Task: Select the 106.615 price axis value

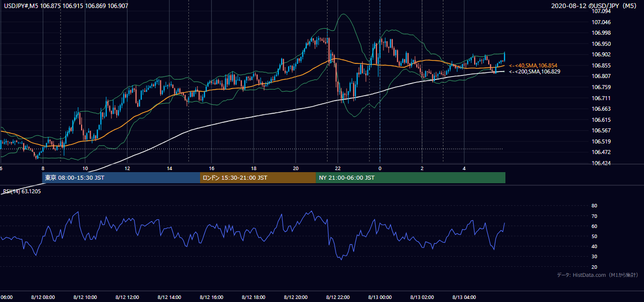Action: point(601,120)
